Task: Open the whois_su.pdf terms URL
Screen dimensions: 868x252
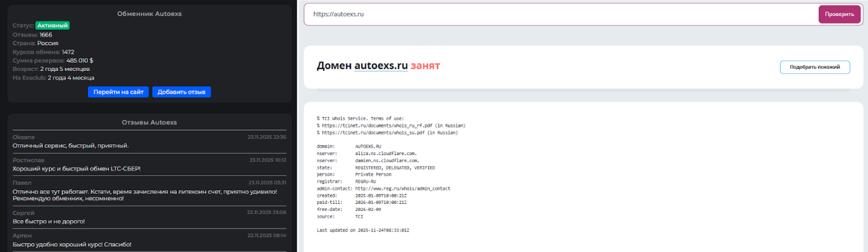Action: pos(373,133)
